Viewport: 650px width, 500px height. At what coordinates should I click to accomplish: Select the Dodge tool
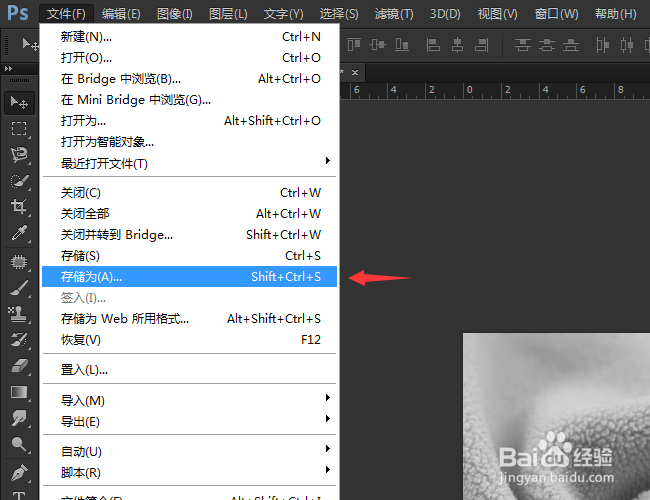pyautogui.click(x=19, y=444)
